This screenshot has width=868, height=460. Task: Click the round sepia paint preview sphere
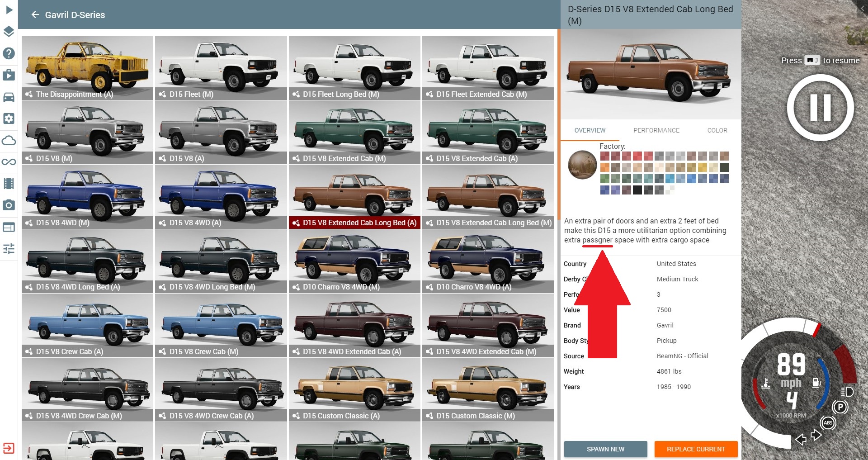(582, 165)
